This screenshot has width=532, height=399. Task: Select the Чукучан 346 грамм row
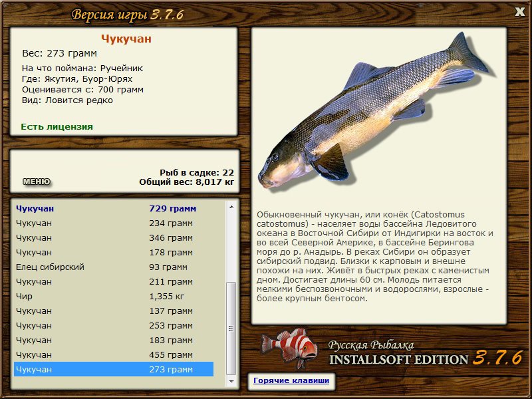click(x=114, y=238)
